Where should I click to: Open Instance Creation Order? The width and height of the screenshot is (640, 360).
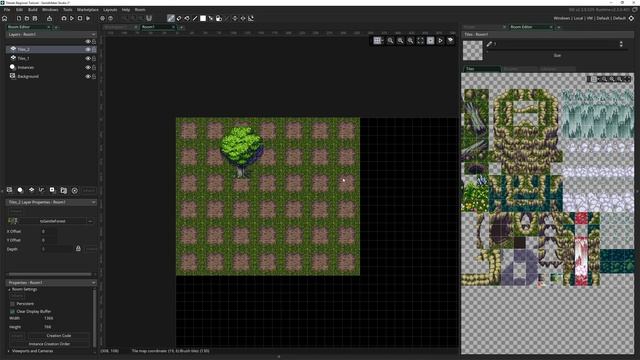pyautogui.click(x=49, y=344)
